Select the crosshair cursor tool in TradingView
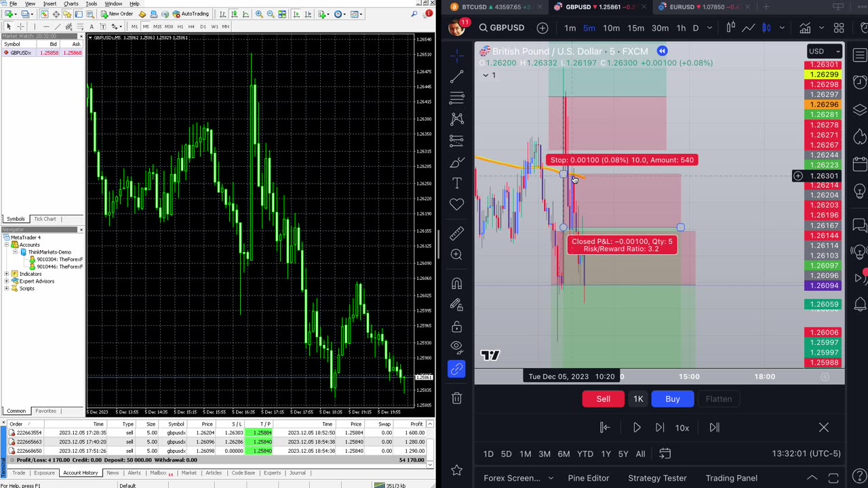The width and height of the screenshot is (868, 488). tap(456, 54)
